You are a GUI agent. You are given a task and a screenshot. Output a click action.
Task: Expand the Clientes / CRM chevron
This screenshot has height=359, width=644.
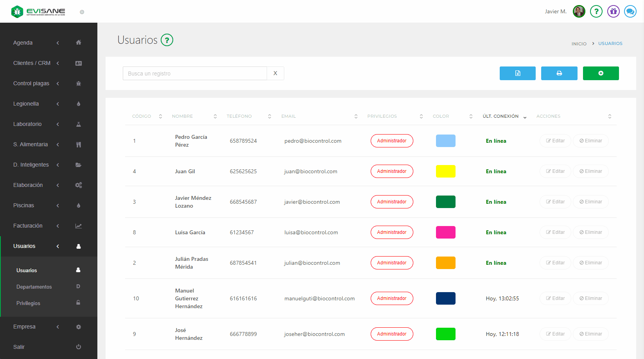[x=58, y=63]
